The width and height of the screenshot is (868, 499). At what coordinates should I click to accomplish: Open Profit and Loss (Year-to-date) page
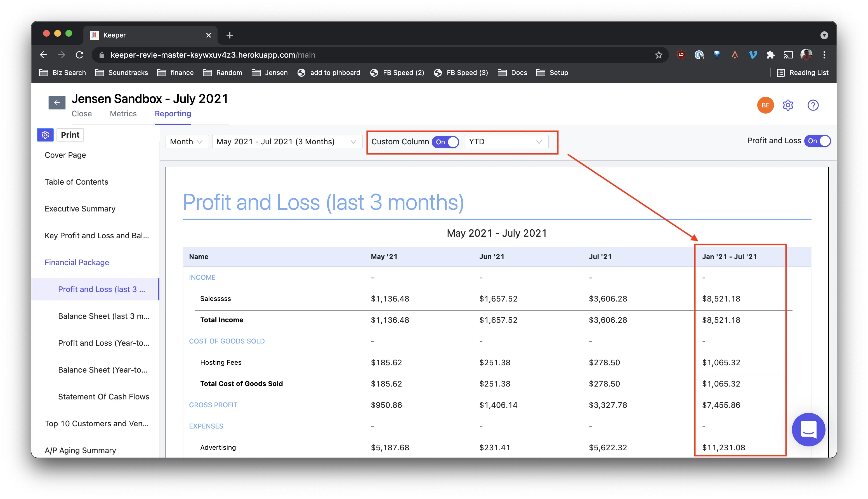pos(103,343)
